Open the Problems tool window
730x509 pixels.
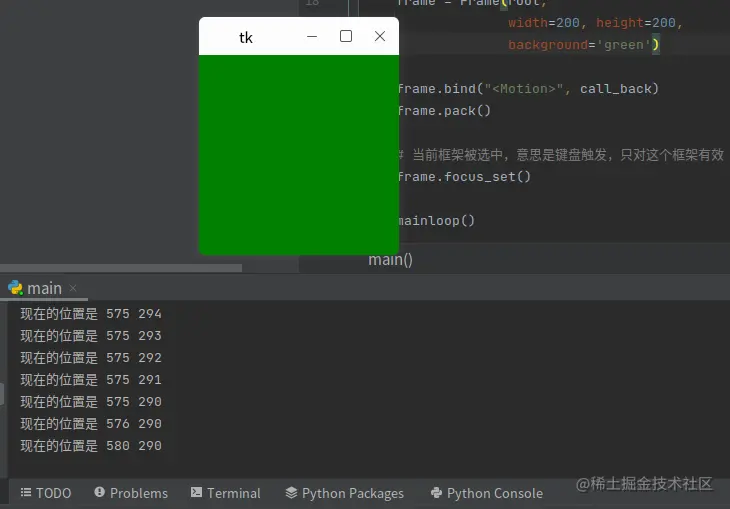pos(131,493)
